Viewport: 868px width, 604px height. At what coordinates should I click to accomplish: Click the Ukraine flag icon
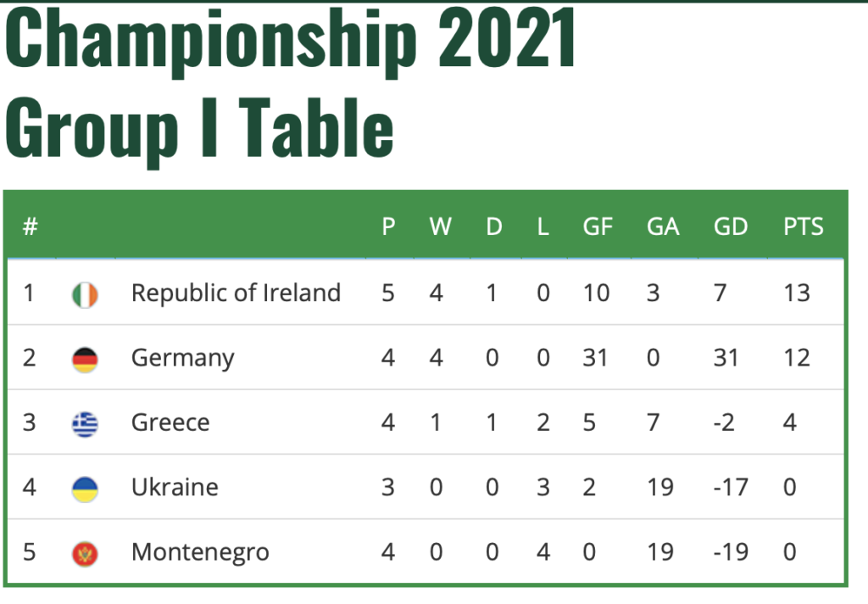(86, 489)
